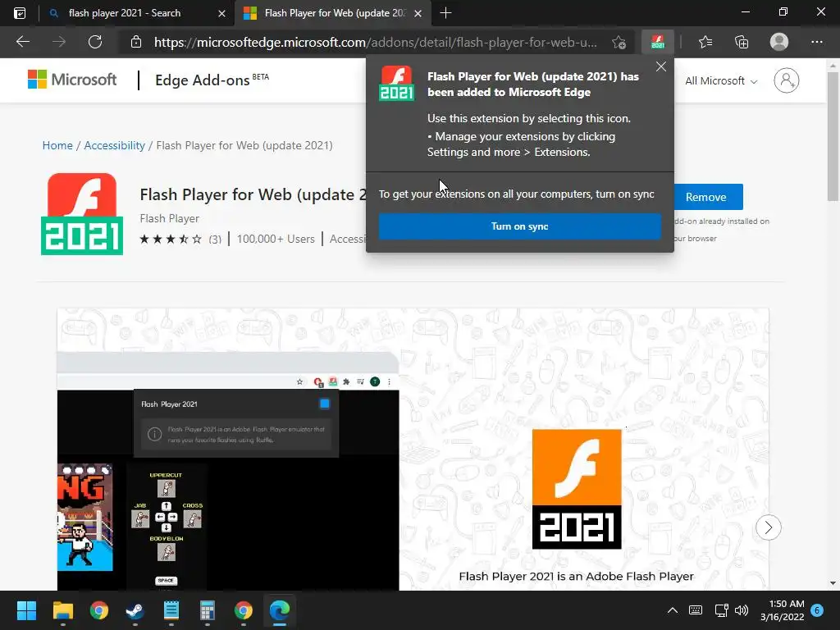840x630 pixels.
Task: Click the Flash Player publisher name
Action: [169, 218]
